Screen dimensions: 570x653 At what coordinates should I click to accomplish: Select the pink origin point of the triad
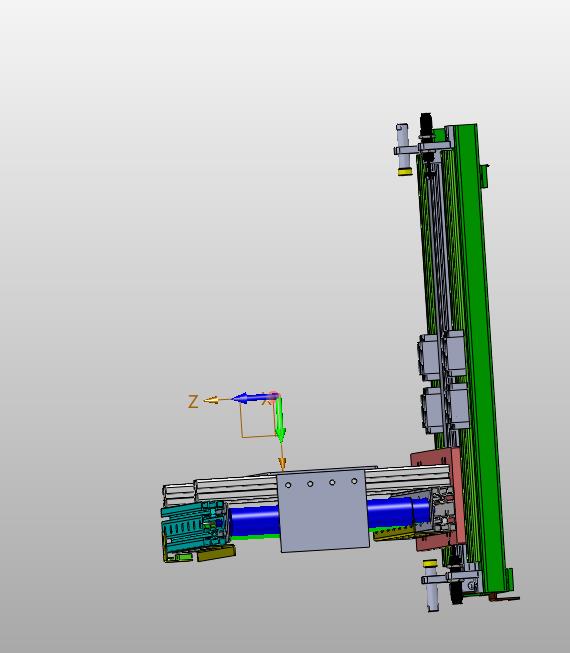point(274,395)
